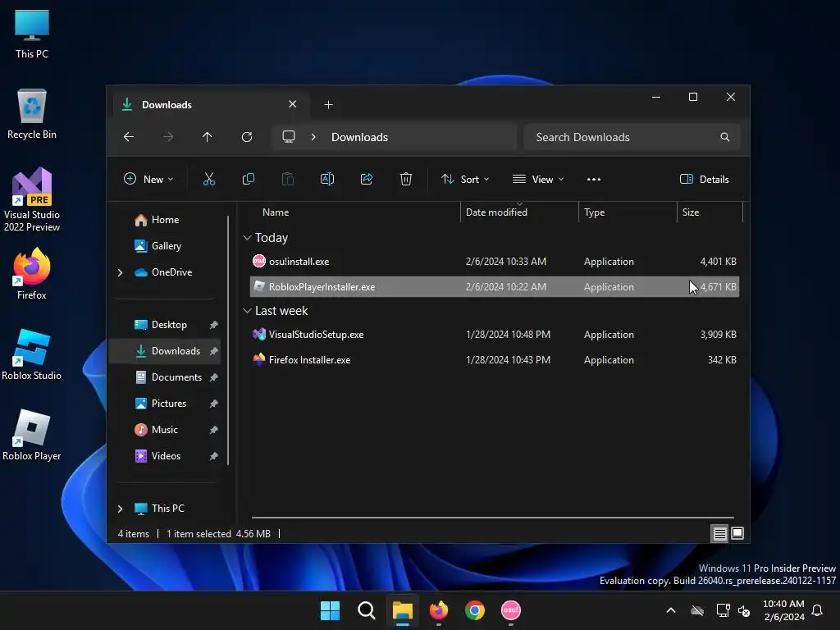The image size is (840, 630).
Task: Show hidden icons tray chevron
Action: [671, 610]
